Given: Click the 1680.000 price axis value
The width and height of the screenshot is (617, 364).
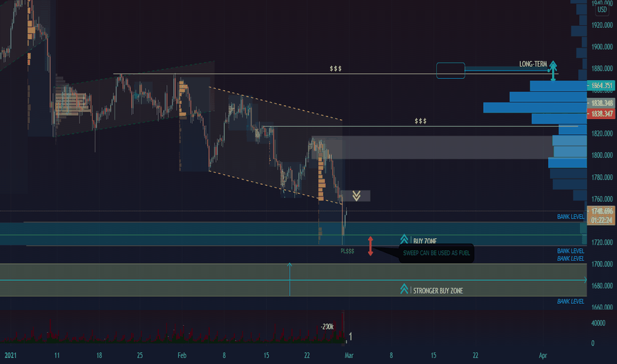Looking at the screenshot, I should click(x=602, y=285).
